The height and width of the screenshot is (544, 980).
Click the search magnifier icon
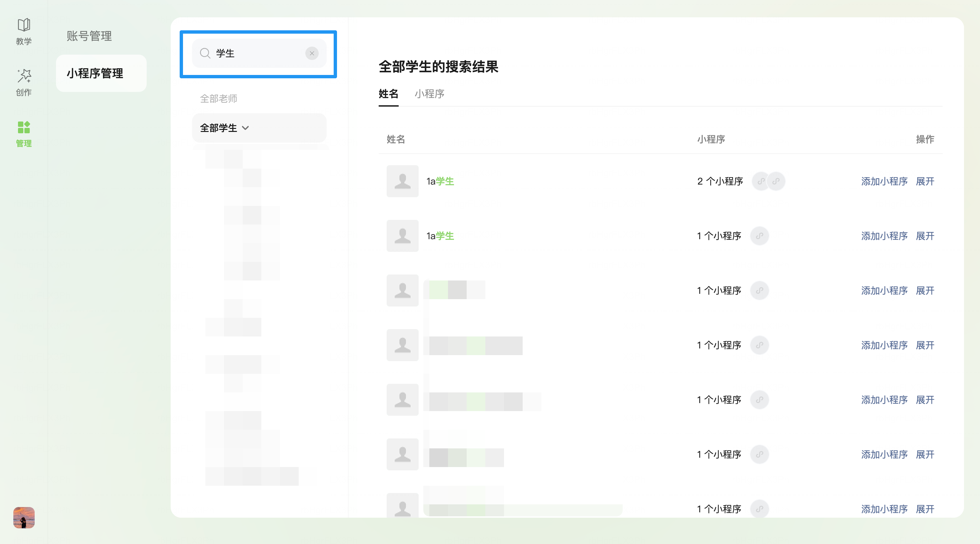tap(205, 53)
